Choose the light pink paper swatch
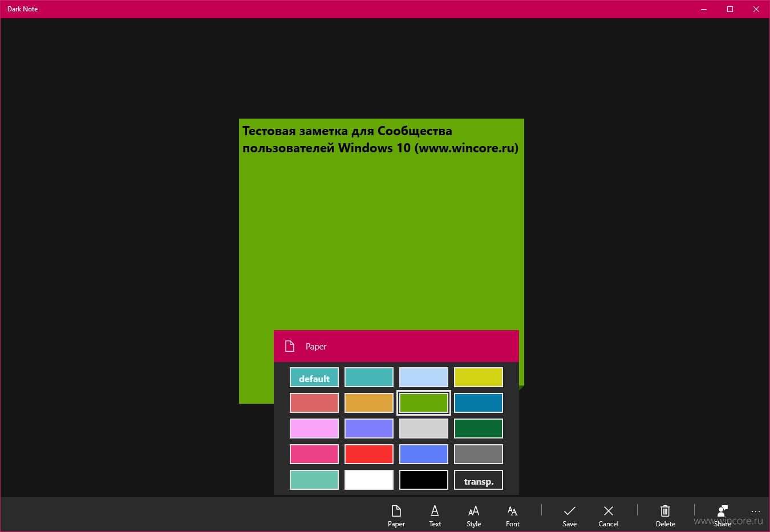This screenshot has width=770, height=532. (x=314, y=429)
